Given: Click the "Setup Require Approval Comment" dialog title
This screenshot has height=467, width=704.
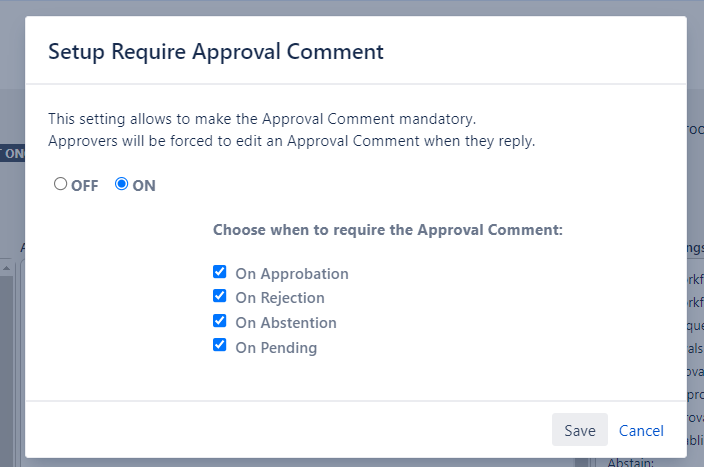Looking at the screenshot, I should (x=216, y=51).
